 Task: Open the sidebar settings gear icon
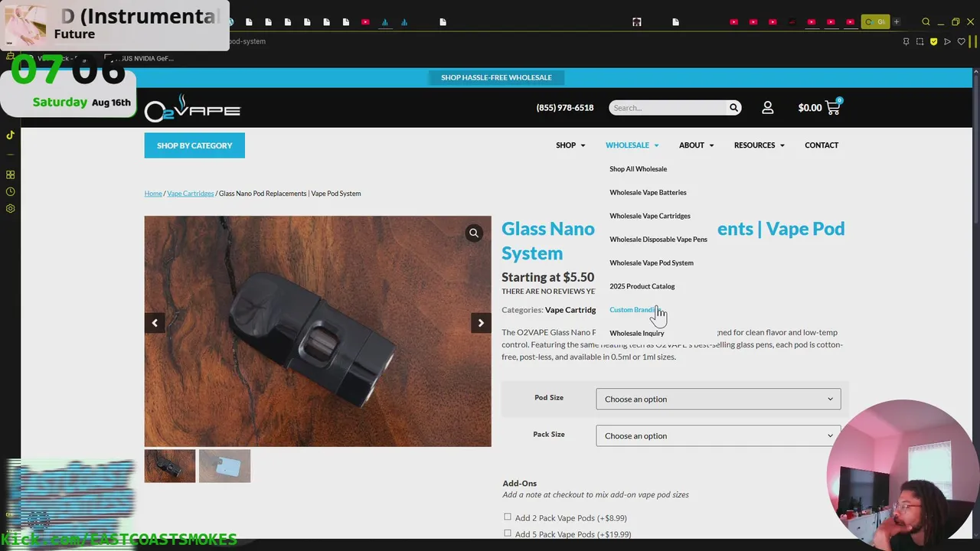(10, 208)
